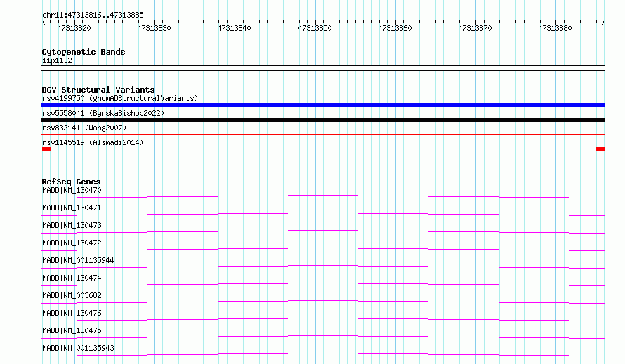The image size is (625, 364).
Task: Select the 11p11.2 band label
Action: (57, 60)
